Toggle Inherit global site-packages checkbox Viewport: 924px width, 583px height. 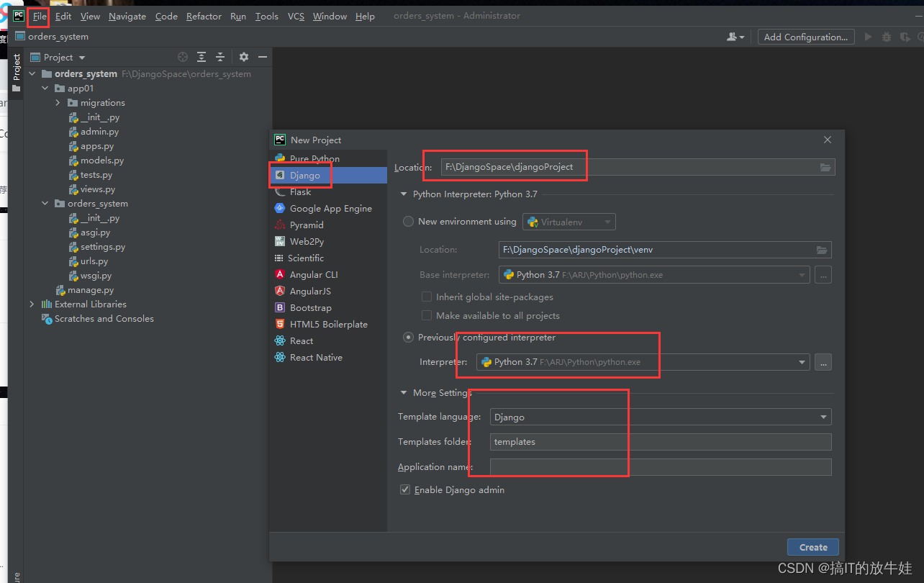427,297
